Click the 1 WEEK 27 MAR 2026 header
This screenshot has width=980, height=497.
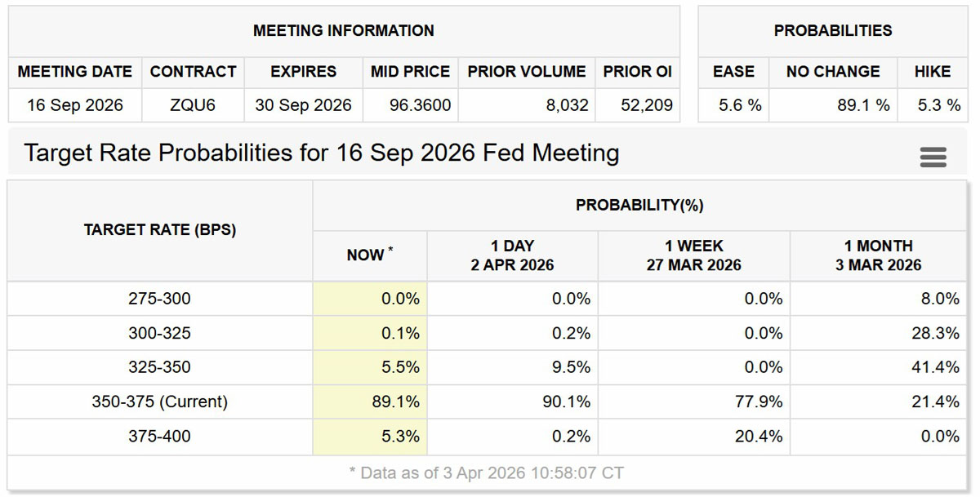pyautogui.click(x=693, y=255)
